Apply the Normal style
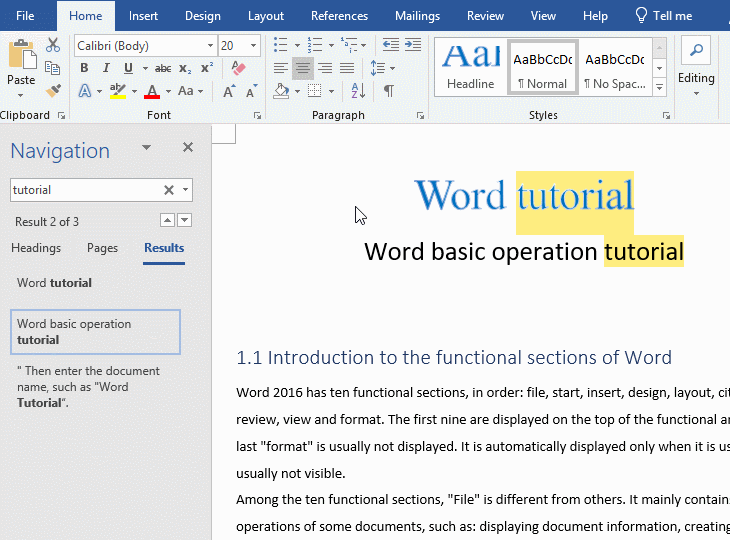The height and width of the screenshot is (540, 730). 543,67
